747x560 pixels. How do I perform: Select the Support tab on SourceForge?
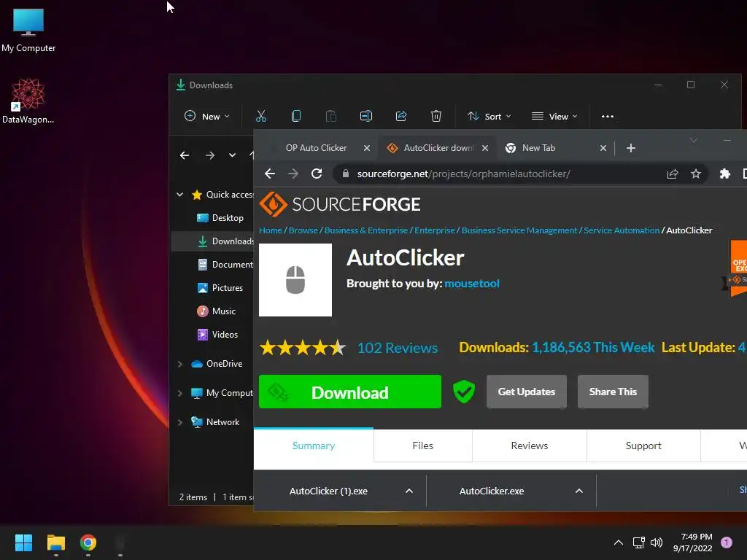643,446
